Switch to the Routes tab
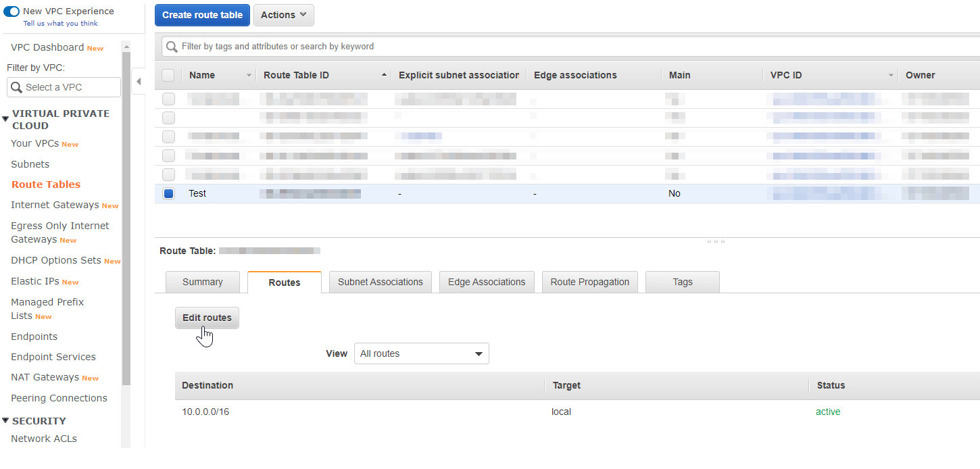980x469 pixels. [284, 282]
